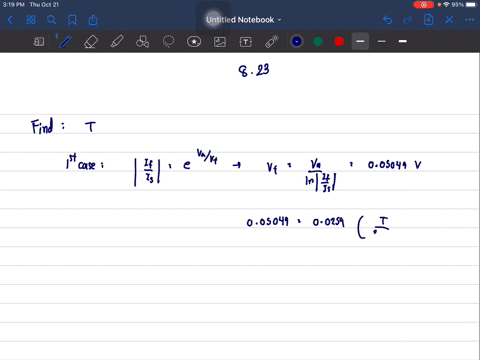Redo the last action
Image resolution: width=480 pixels, height=360 pixels.
(408, 20)
